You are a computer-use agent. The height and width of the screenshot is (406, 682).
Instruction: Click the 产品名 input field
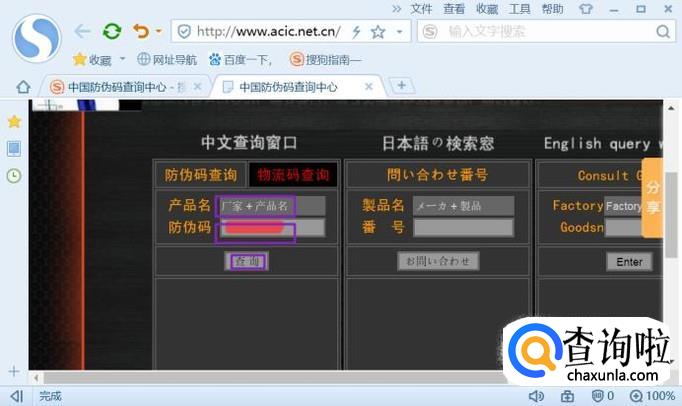tap(271, 206)
